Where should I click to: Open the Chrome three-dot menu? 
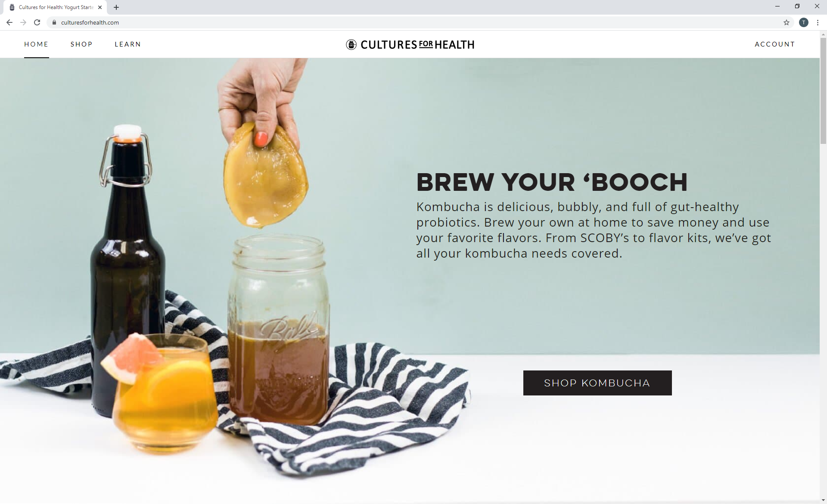pos(818,22)
